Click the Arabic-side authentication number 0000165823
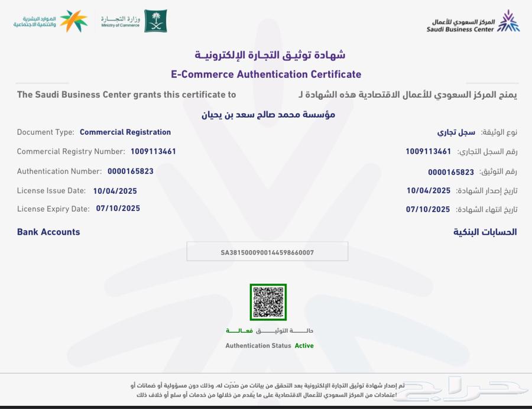The image size is (532, 409). [x=451, y=172]
